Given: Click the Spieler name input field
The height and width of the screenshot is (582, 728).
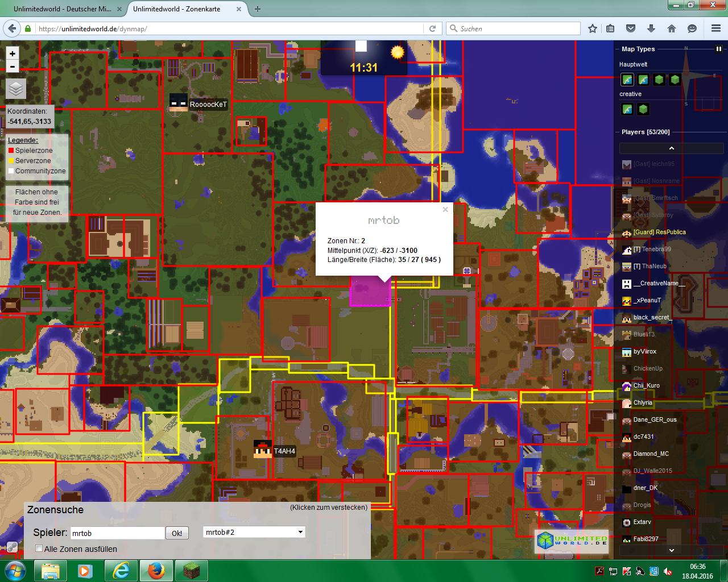Looking at the screenshot, I should coord(117,533).
